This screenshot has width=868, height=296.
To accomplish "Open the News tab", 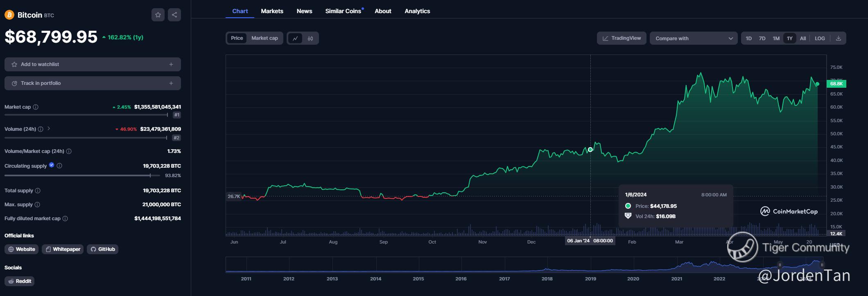I will [304, 11].
